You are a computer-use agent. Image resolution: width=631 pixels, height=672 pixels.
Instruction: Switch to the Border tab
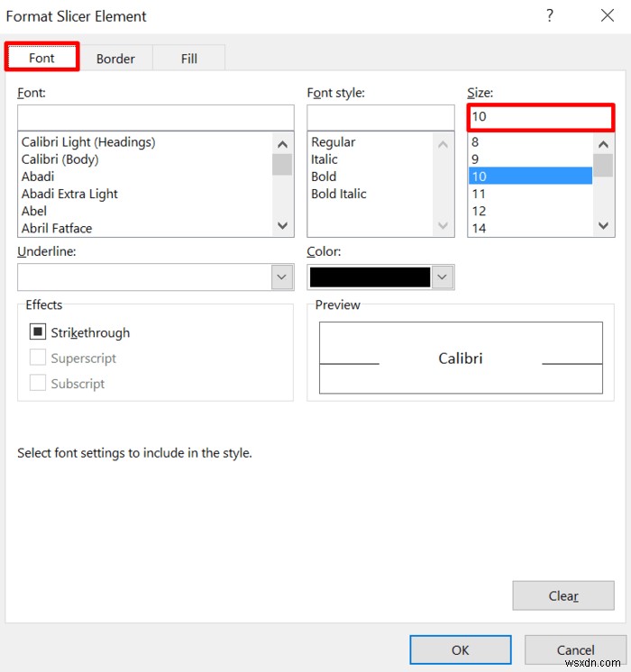tap(115, 59)
